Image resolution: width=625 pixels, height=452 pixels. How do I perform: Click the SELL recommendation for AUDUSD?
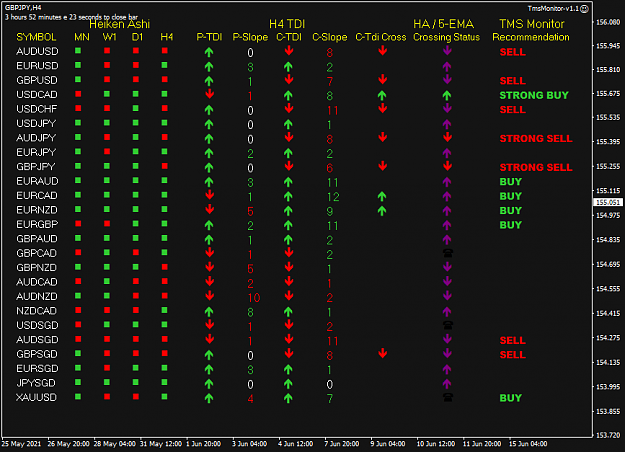tap(513, 52)
